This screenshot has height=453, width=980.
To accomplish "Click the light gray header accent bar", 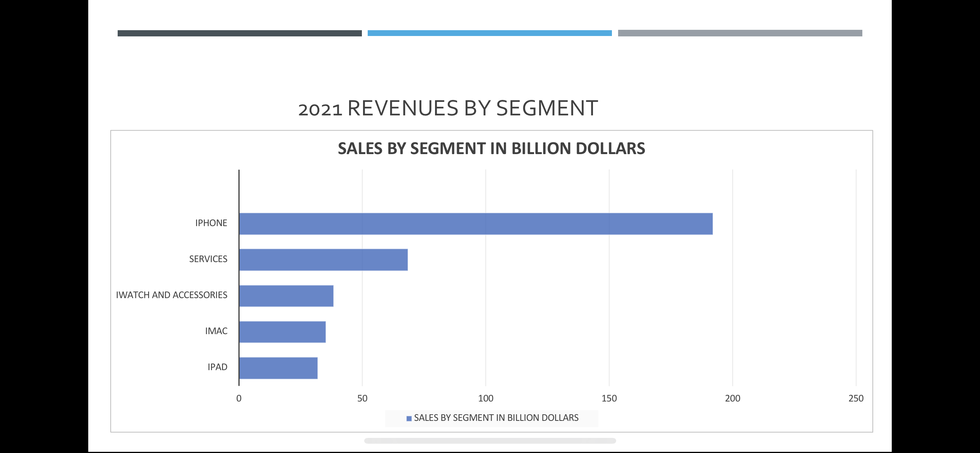I will pyautogui.click(x=740, y=33).
